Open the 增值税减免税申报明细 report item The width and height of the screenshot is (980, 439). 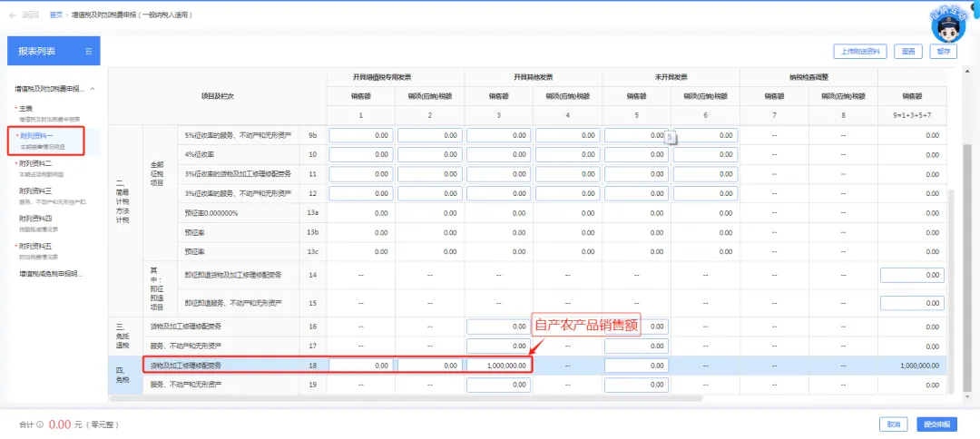click(51, 273)
